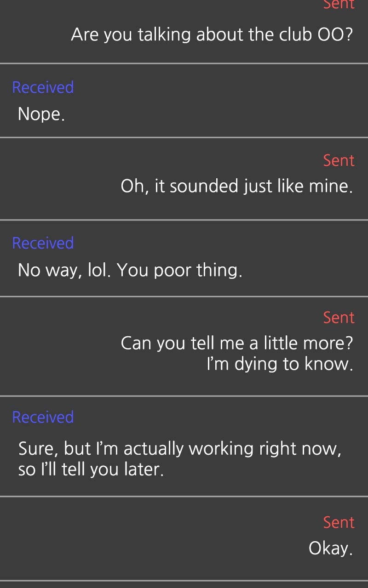Click the "Sure, but I'm actually working right now," line

click(179, 449)
